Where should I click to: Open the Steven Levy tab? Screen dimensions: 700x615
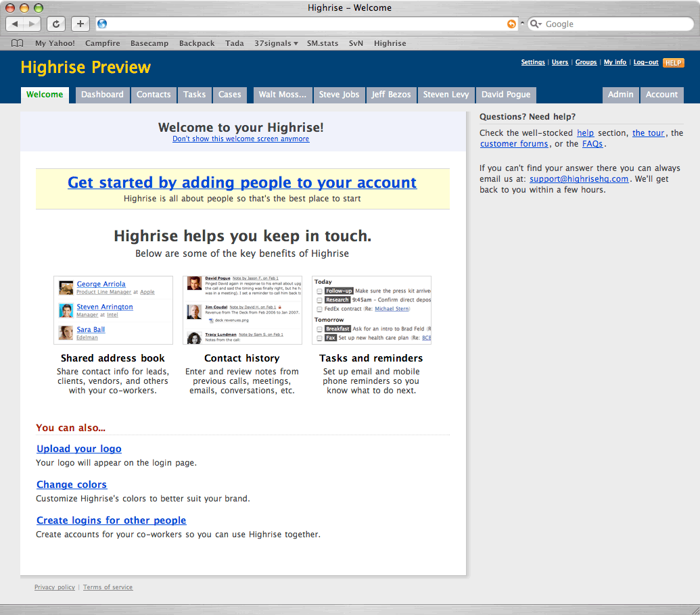(x=446, y=95)
